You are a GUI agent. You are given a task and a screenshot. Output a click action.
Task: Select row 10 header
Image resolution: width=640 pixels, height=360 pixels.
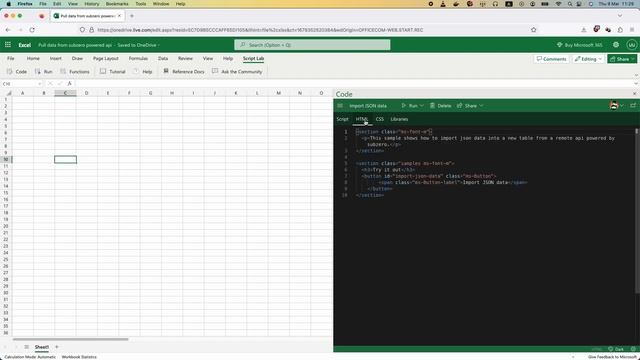(6, 160)
